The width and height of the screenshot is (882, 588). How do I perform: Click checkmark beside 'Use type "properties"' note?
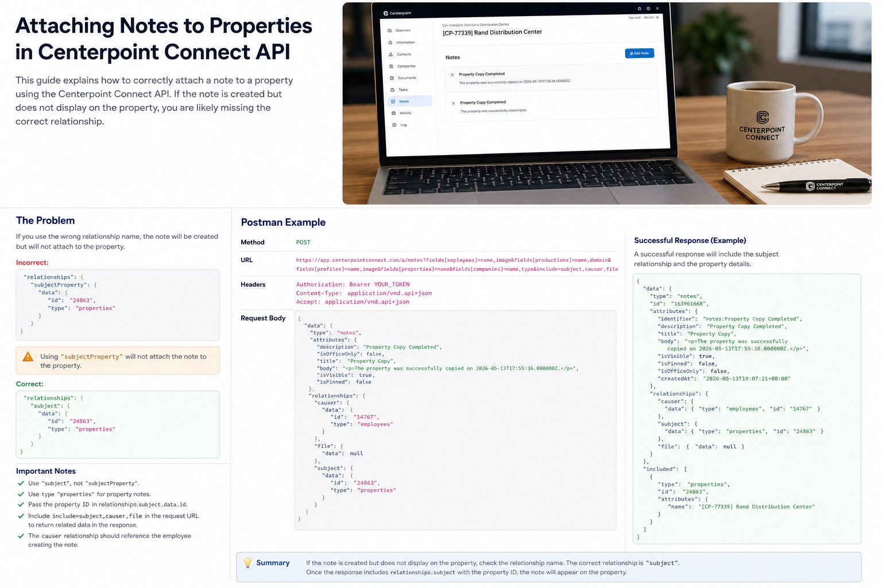tap(21, 494)
